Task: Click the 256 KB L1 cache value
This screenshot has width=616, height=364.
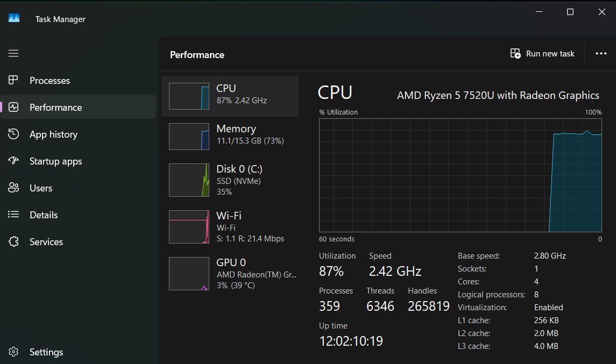Action: 546,320
